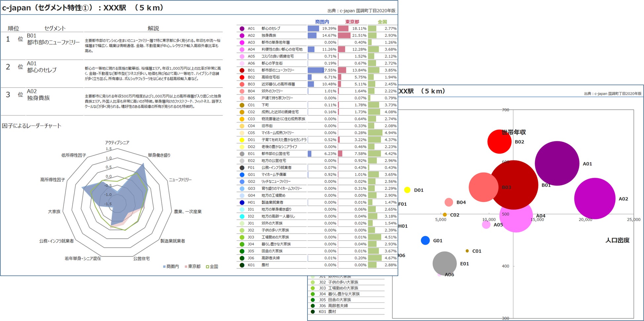Click the red 東京都 column header
Viewport: 644px width, 321px height.
click(352, 22)
